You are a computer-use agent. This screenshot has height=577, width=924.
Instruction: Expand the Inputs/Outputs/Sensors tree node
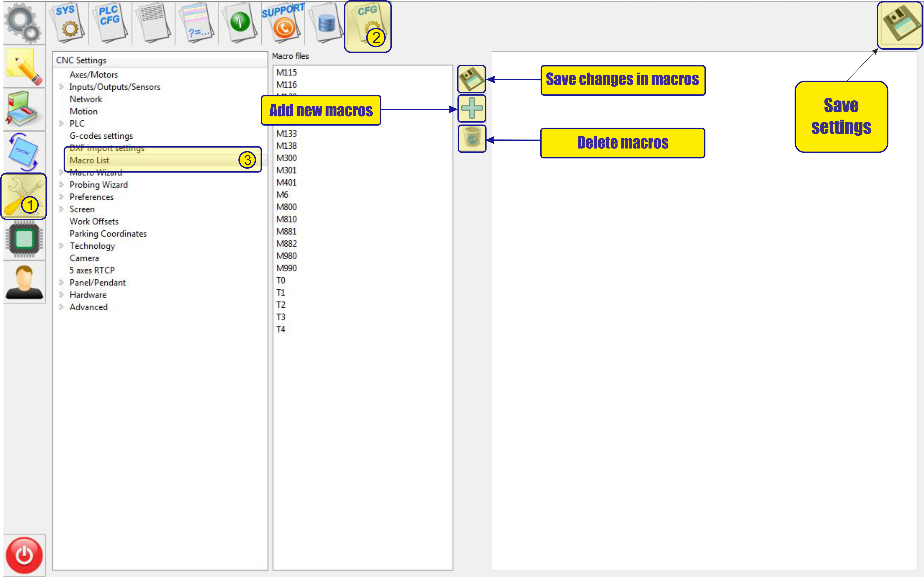[61, 87]
